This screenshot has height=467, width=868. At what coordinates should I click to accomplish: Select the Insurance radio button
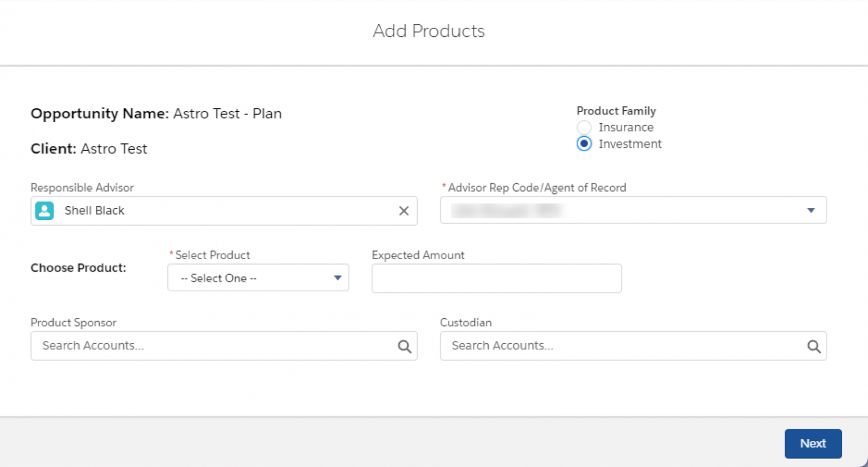[584, 127]
